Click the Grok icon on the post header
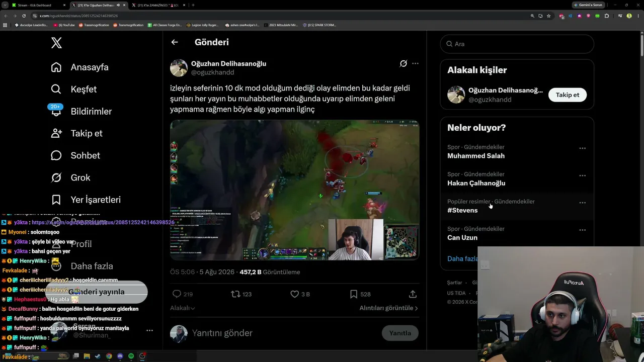The width and height of the screenshot is (644, 362). pos(403,63)
